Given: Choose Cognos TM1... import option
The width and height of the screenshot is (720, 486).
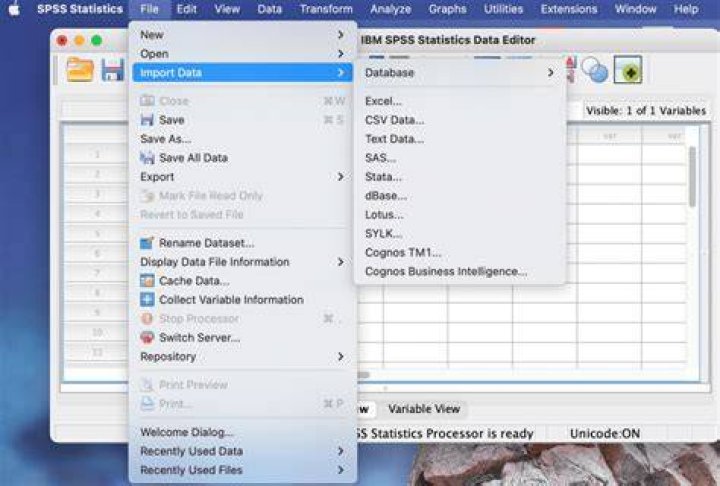Looking at the screenshot, I should tap(403, 253).
